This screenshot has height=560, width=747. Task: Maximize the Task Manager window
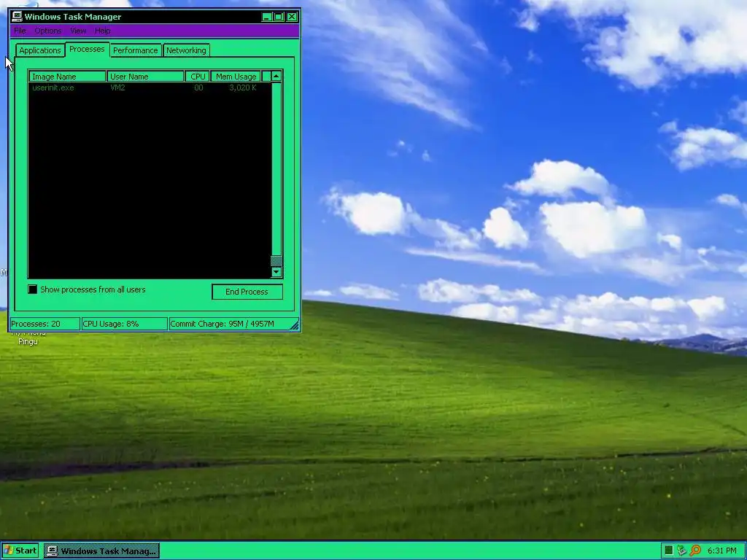279,17
